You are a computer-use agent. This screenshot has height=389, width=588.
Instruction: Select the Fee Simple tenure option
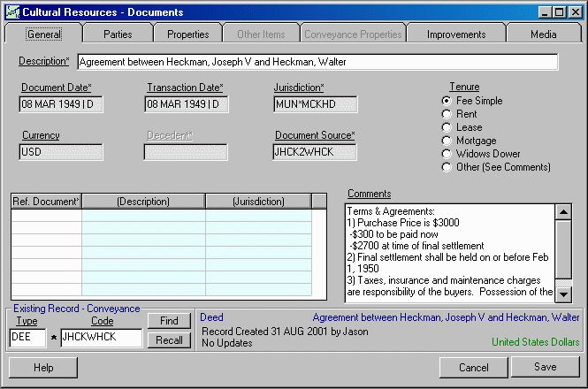click(x=472, y=101)
